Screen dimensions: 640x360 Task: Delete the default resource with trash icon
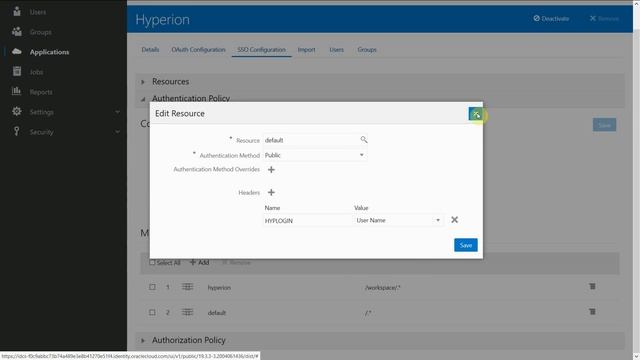(x=592, y=312)
